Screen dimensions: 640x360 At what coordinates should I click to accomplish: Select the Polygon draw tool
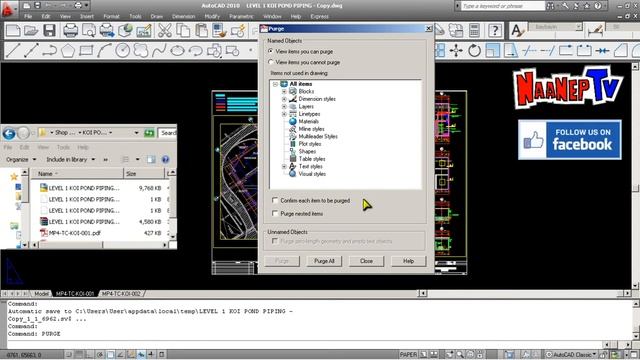pos(68,51)
